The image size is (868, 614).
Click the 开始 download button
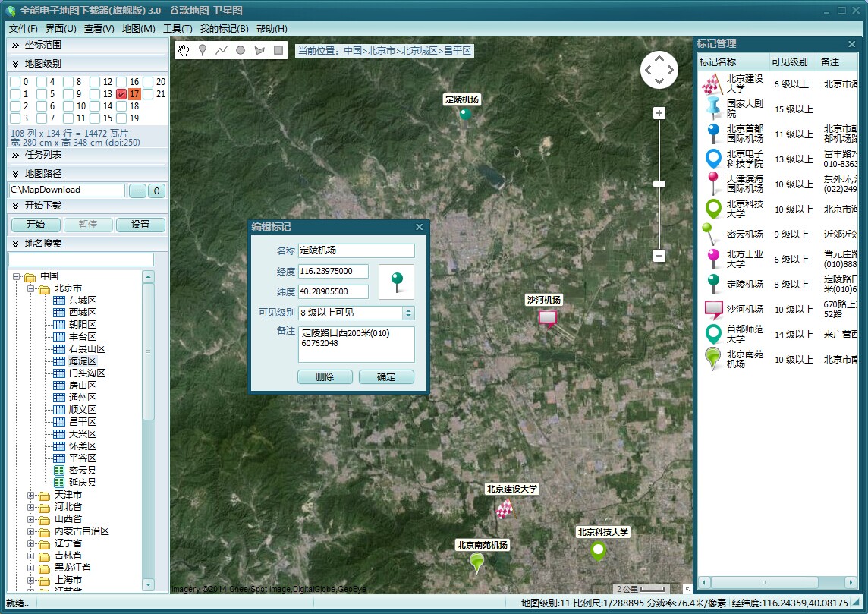click(36, 224)
